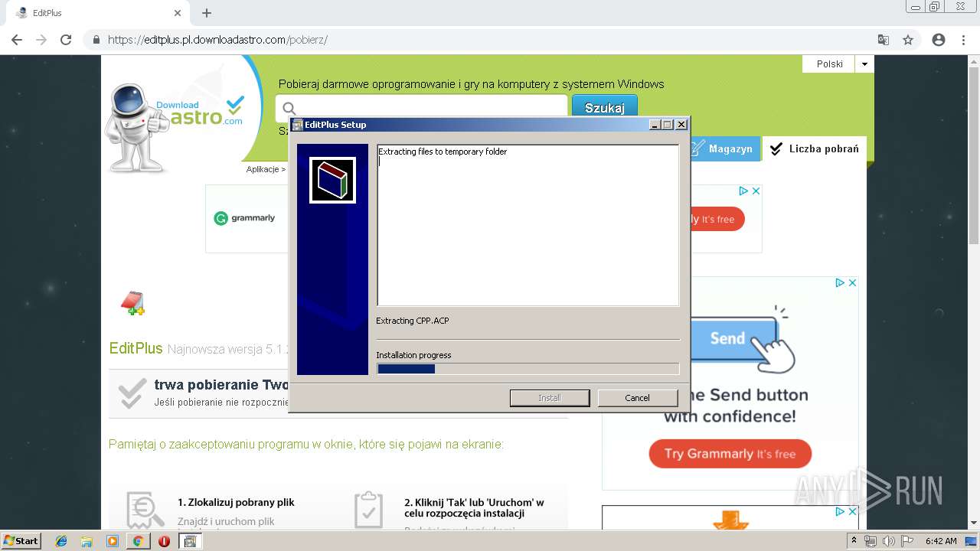The width and height of the screenshot is (980, 551).
Task: Open AdChoices info on Grammarly side ad
Action: point(840,283)
